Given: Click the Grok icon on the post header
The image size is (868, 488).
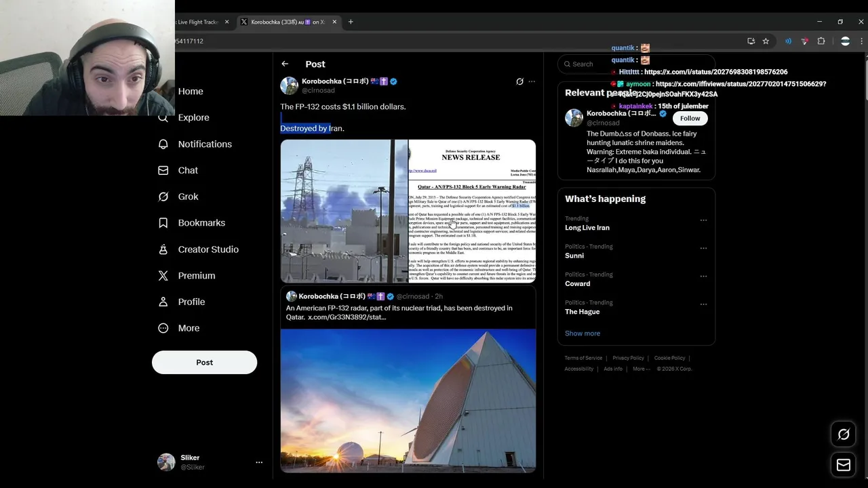Looking at the screenshot, I should [x=519, y=81].
